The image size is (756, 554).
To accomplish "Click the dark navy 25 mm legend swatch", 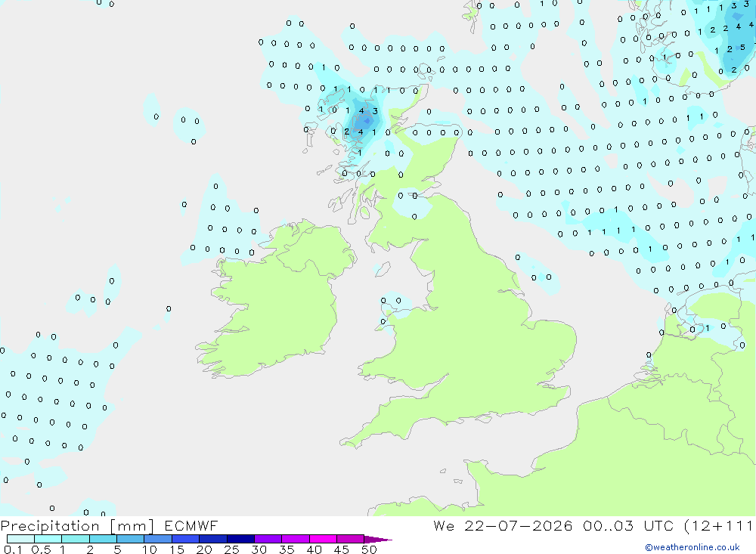I will [x=240, y=539].
